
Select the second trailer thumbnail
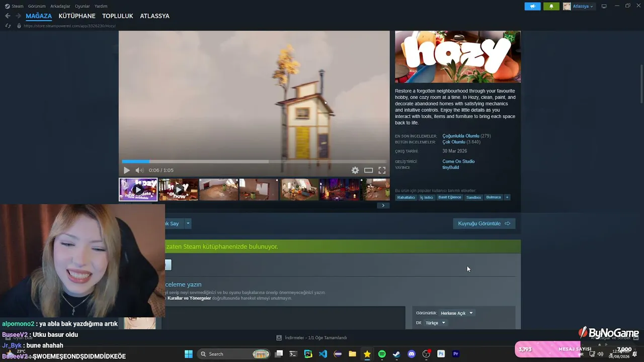pyautogui.click(x=179, y=190)
